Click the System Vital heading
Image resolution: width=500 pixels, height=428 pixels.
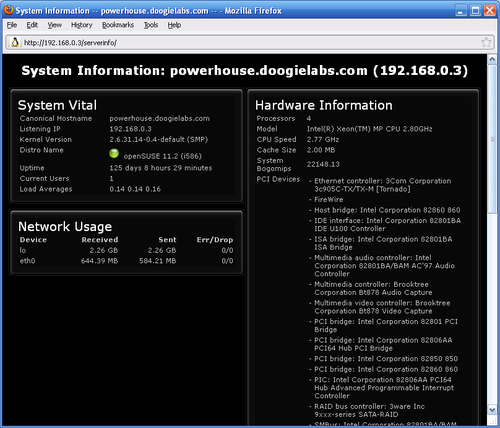click(x=57, y=105)
